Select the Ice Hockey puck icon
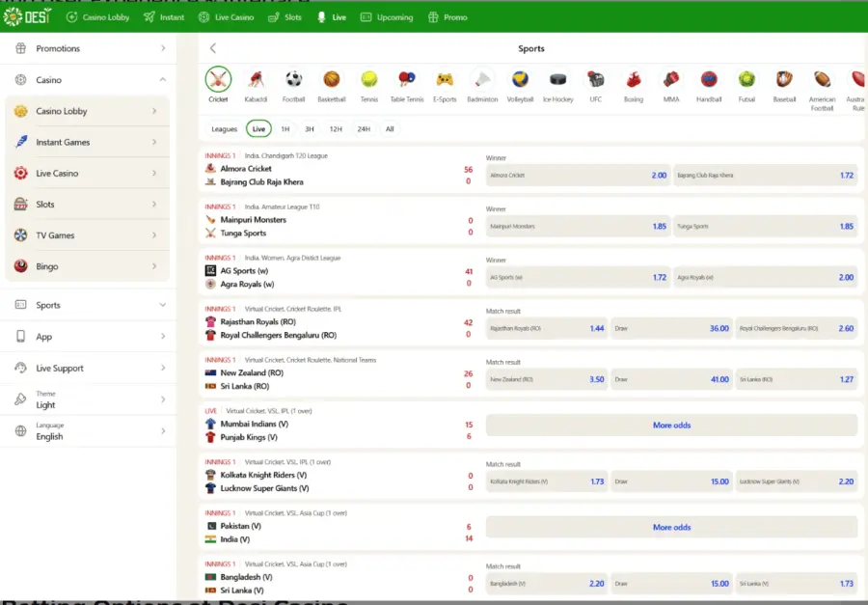The height and width of the screenshot is (605, 868). (558, 79)
